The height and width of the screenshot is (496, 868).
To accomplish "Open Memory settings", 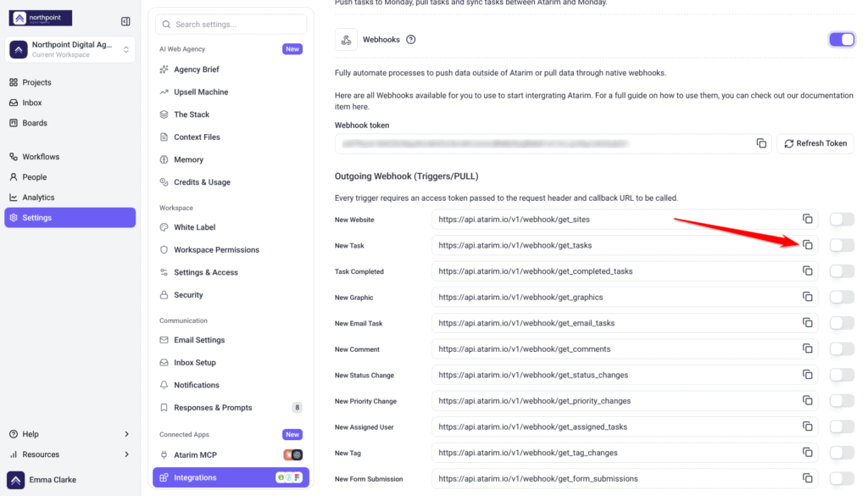I will [x=188, y=159].
